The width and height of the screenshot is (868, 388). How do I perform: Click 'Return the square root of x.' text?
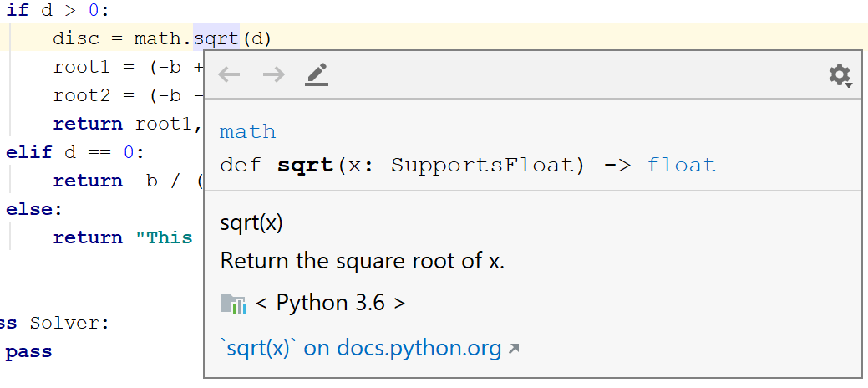(363, 261)
